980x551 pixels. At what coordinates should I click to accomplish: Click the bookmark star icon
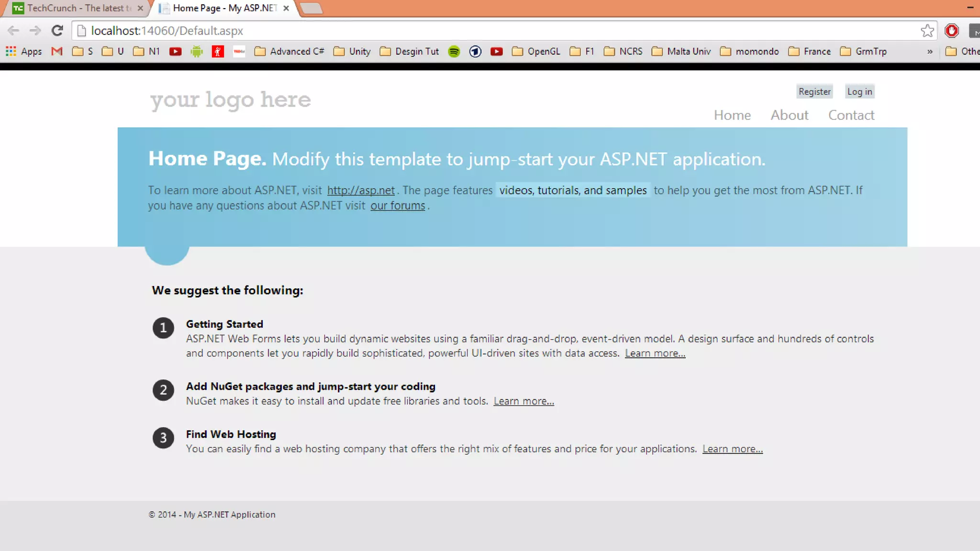pos(927,31)
